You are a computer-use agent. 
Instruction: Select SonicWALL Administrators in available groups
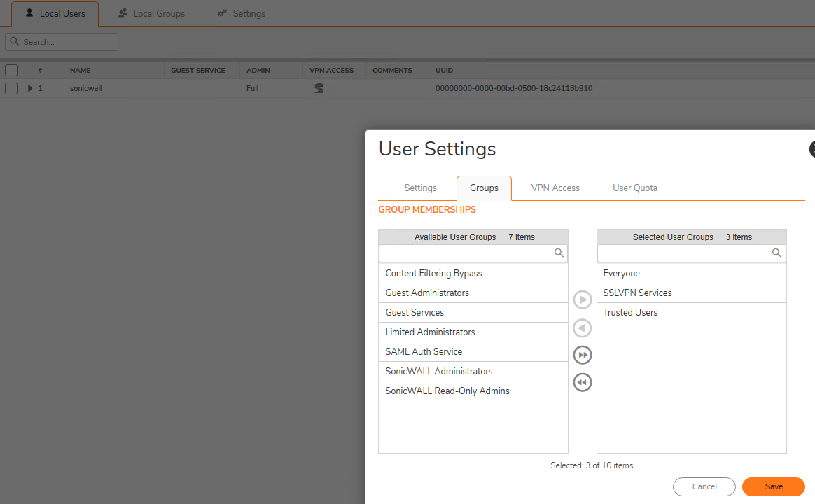439,372
